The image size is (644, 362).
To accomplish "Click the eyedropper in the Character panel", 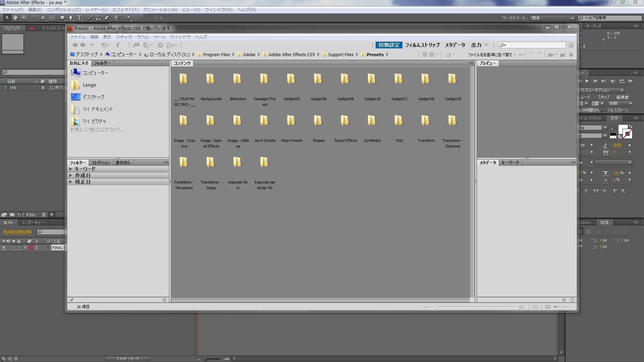I will coord(613,128).
